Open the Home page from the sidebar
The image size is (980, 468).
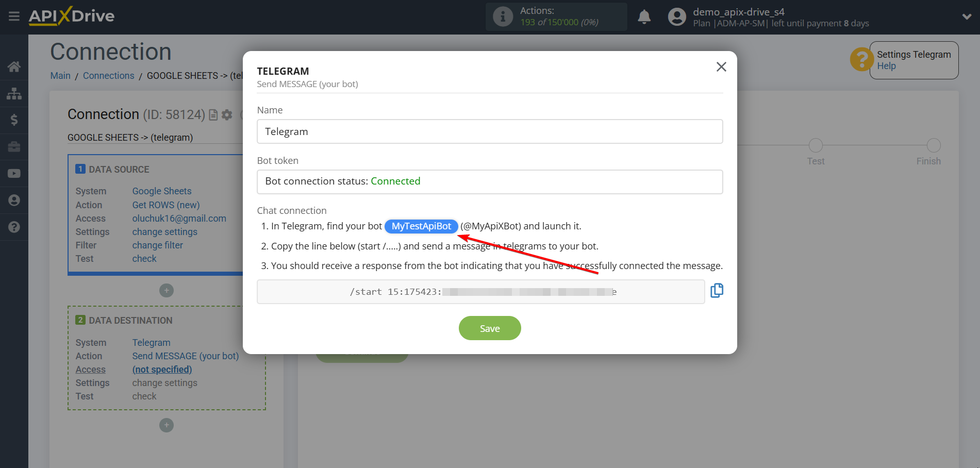(x=14, y=66)
